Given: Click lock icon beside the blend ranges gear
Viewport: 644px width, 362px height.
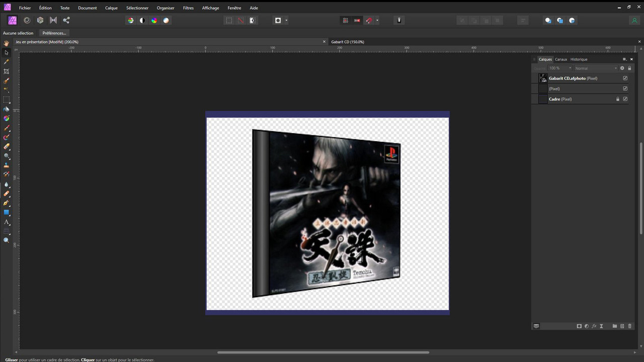Looking at the screenshot, I should coord(629,68).
